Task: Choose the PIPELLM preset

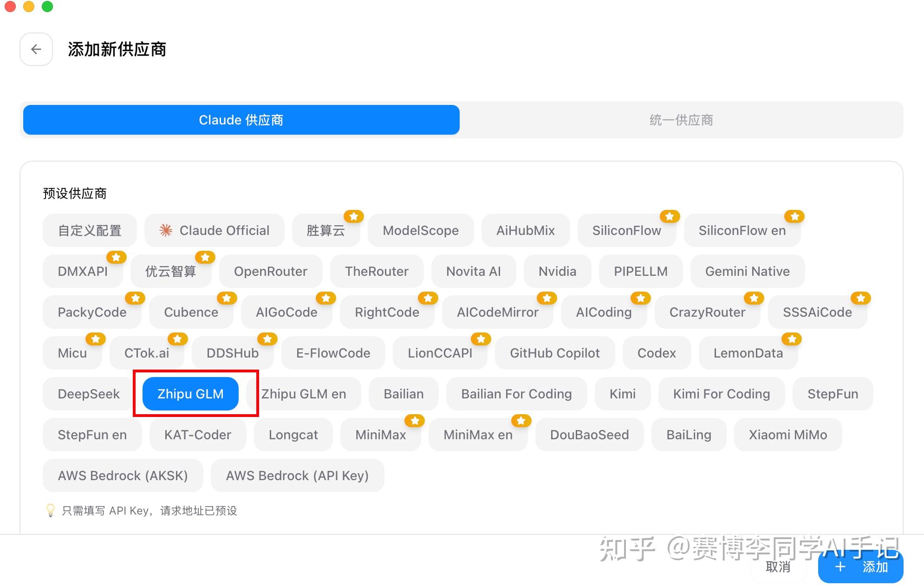Action: pyautogui.click(x=641, y=271)
